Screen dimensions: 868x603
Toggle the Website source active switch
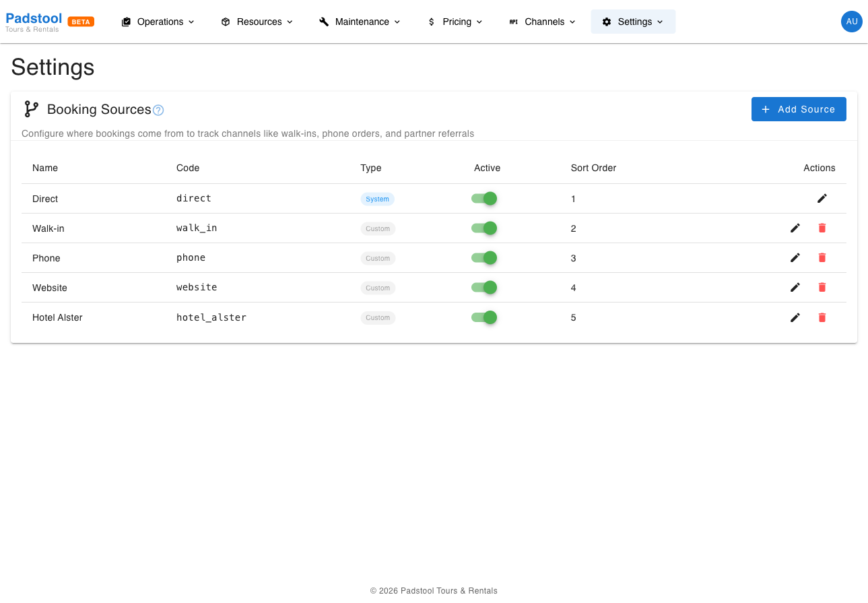484,288
